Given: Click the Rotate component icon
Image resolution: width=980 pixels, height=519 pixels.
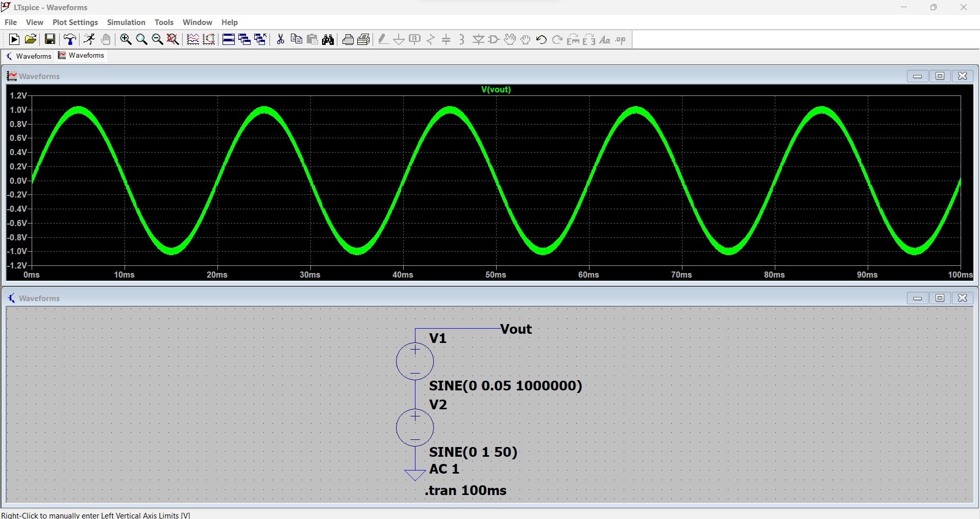Looking at the screenshot, I should point(573,39).
